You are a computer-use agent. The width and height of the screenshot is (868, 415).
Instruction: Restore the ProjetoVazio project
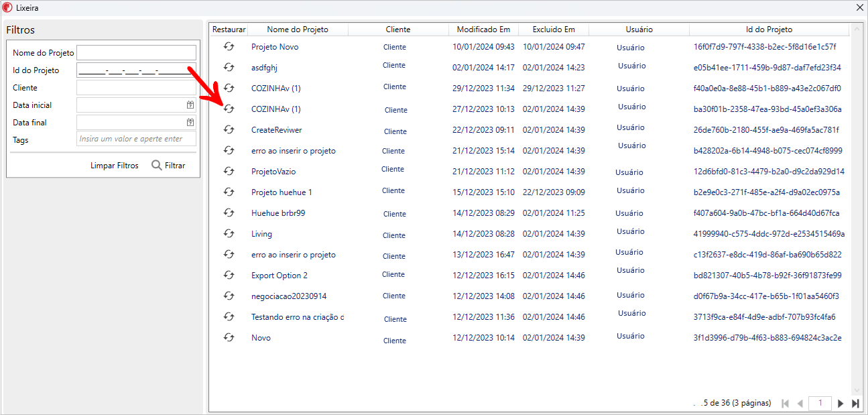click(x=229, y=171)
